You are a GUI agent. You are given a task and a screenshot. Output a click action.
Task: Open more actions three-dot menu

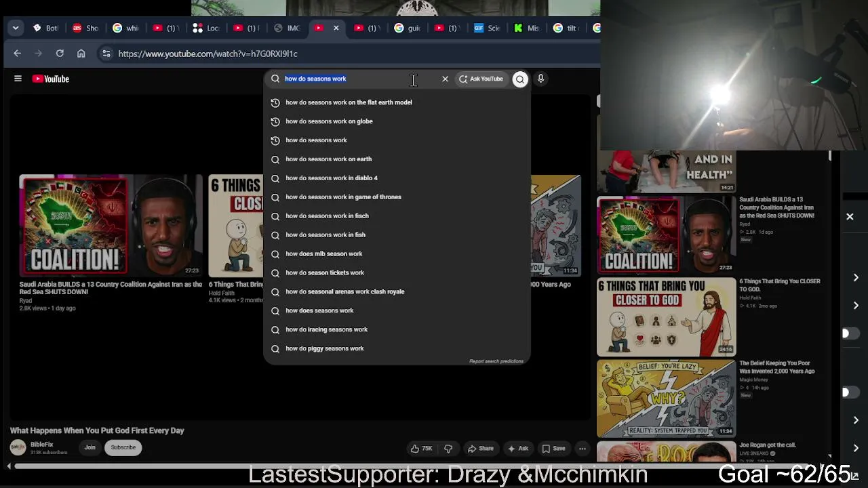pyautogui.click(x=582, y=448)
